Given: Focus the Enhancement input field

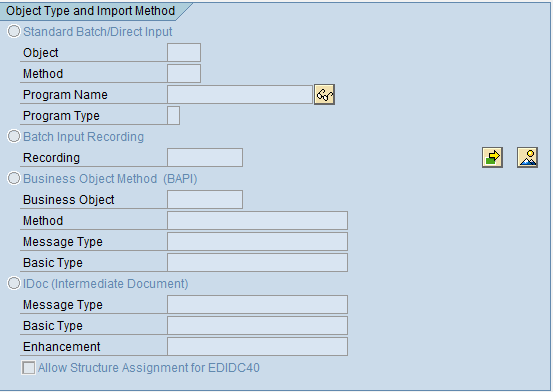Looking at the screenshot, I should pyautogui.click(x=257, y=346).
